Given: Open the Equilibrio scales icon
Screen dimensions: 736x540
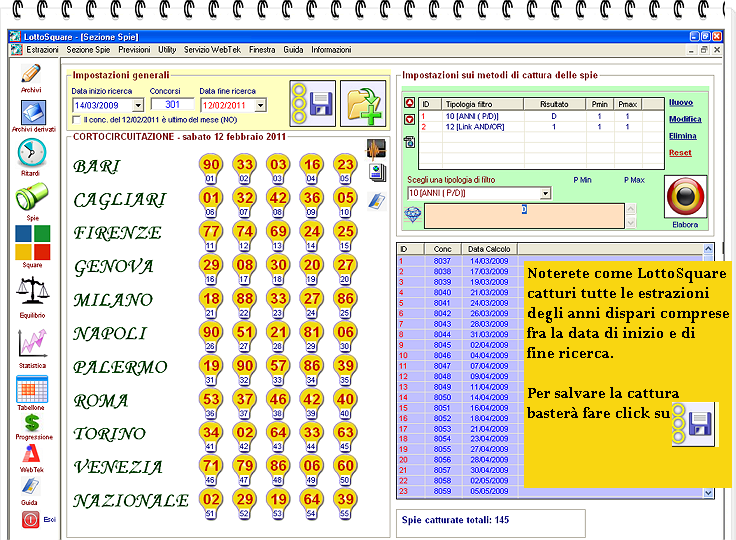Looking at the screenshot, I should (32, 293).
